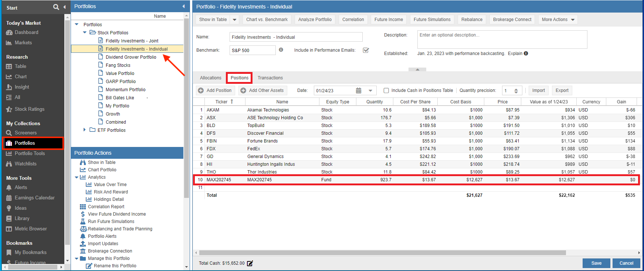Collapse the Portfolios root tree node
644x271 pixels.
click(x=77, y=24)
